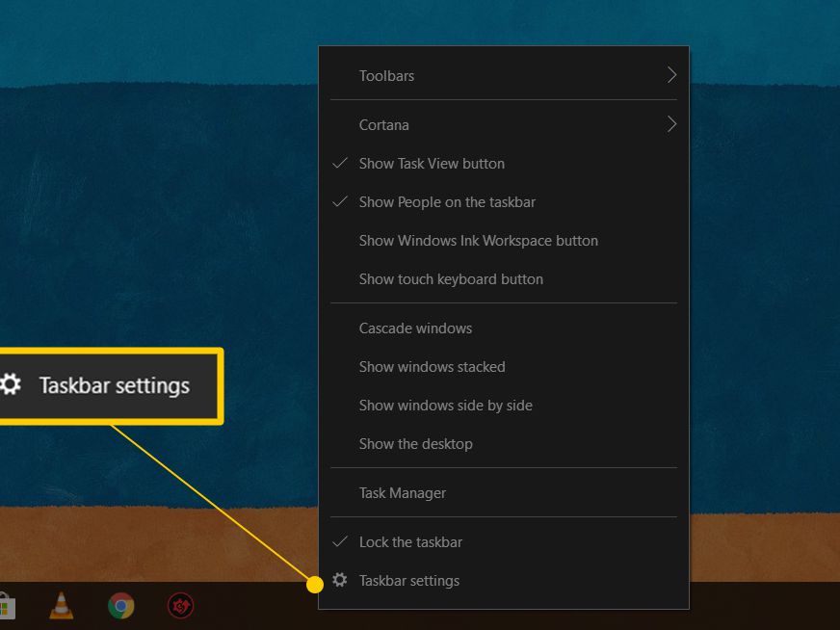Uncheck Show Task View button
Viewport: 840px width, 630px height.
coord(431,163)
